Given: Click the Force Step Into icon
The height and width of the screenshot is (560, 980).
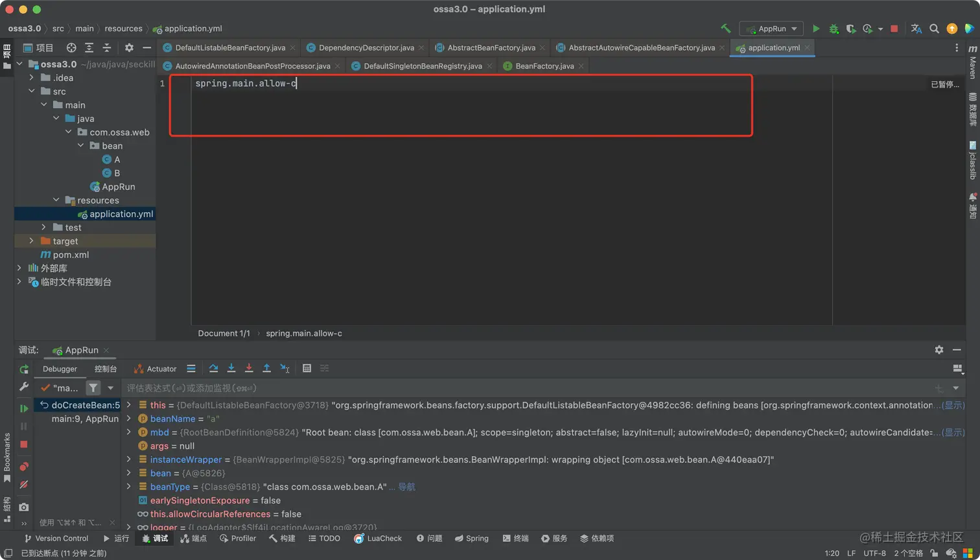Looking at the screenshot, I should [x=249, y=368].
